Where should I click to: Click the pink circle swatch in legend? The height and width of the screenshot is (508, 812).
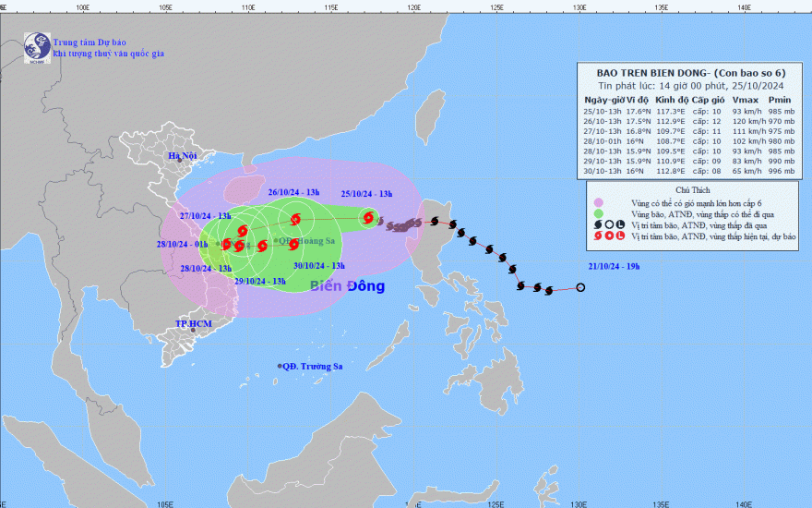pyautogui.click(x=599, y=201)
